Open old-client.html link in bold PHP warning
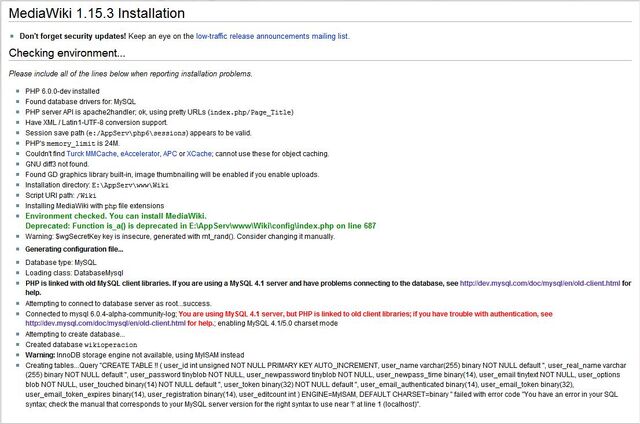 click(540, 283)
